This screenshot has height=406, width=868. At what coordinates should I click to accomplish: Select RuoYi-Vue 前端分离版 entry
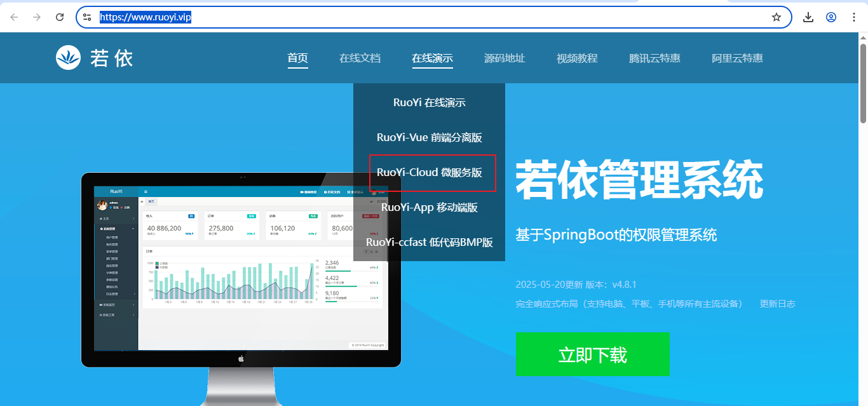click(430, 137)
